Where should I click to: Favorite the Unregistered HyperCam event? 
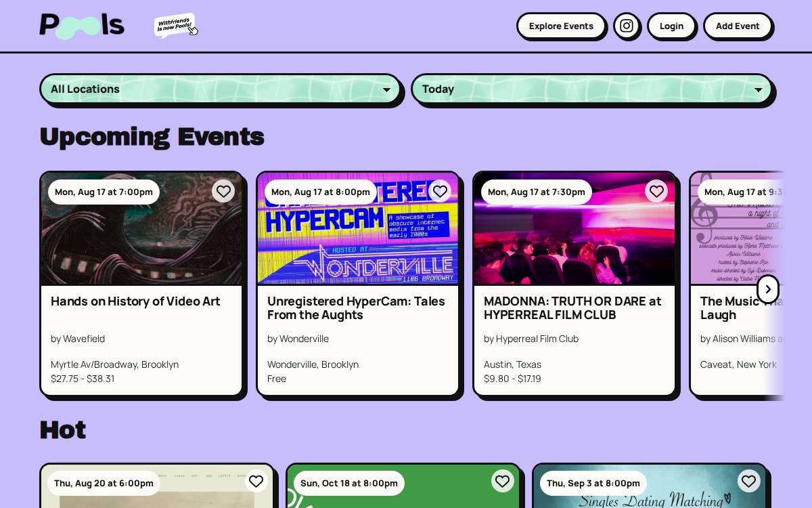(x=440, y=191)
